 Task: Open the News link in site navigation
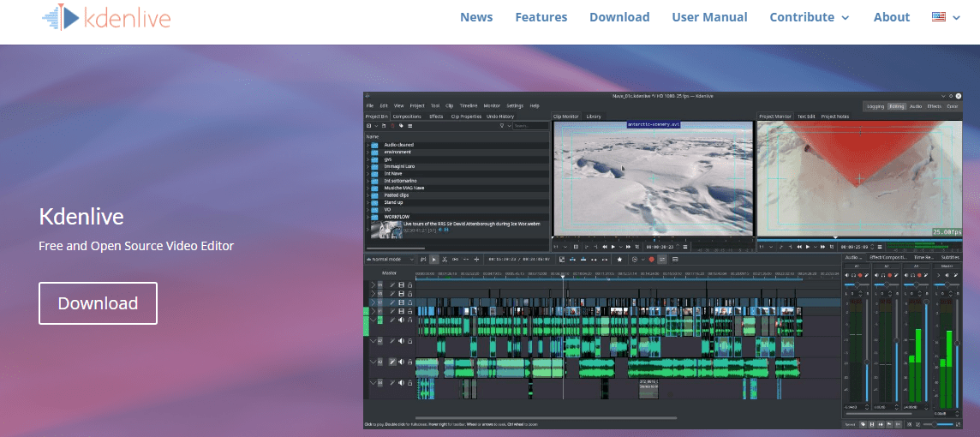tap(476, 17)
